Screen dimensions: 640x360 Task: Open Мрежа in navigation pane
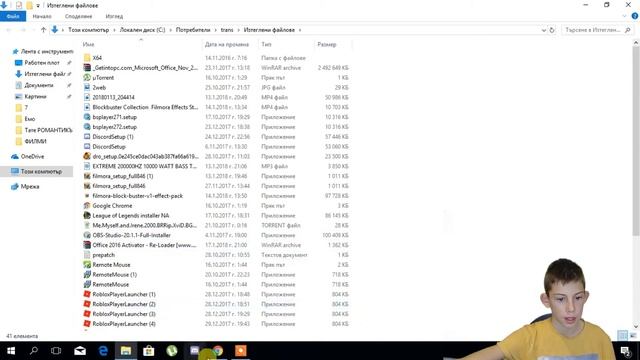[30, 187]
